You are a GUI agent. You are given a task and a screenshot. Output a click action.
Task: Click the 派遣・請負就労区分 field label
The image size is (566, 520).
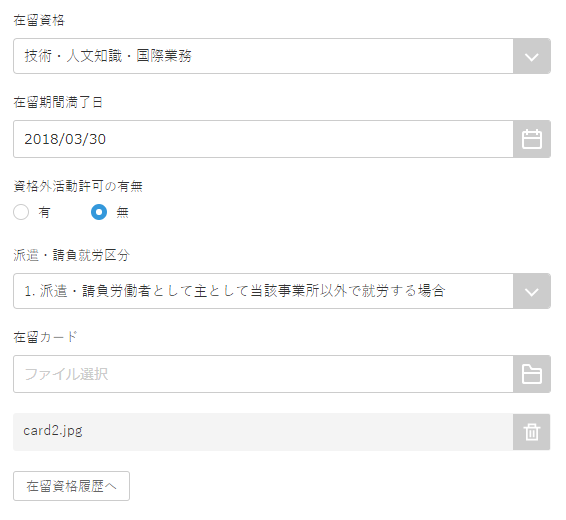click(x=71, y=255)
